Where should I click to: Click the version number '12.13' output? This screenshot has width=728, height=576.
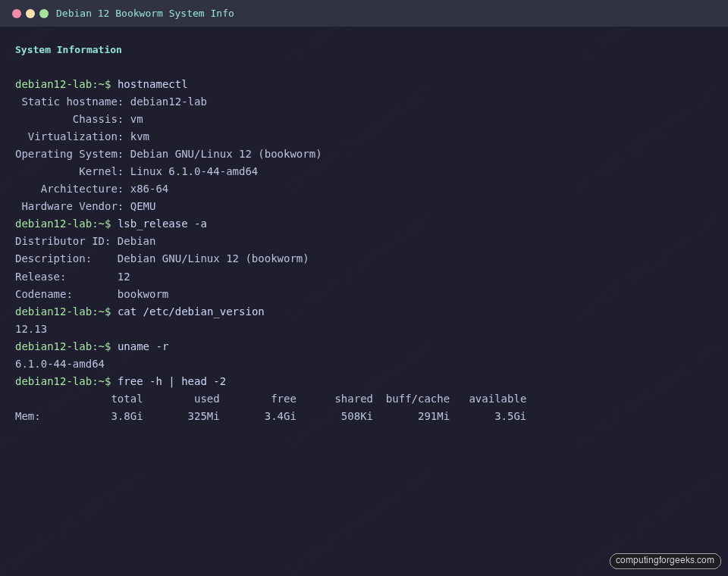click(30, 329)
